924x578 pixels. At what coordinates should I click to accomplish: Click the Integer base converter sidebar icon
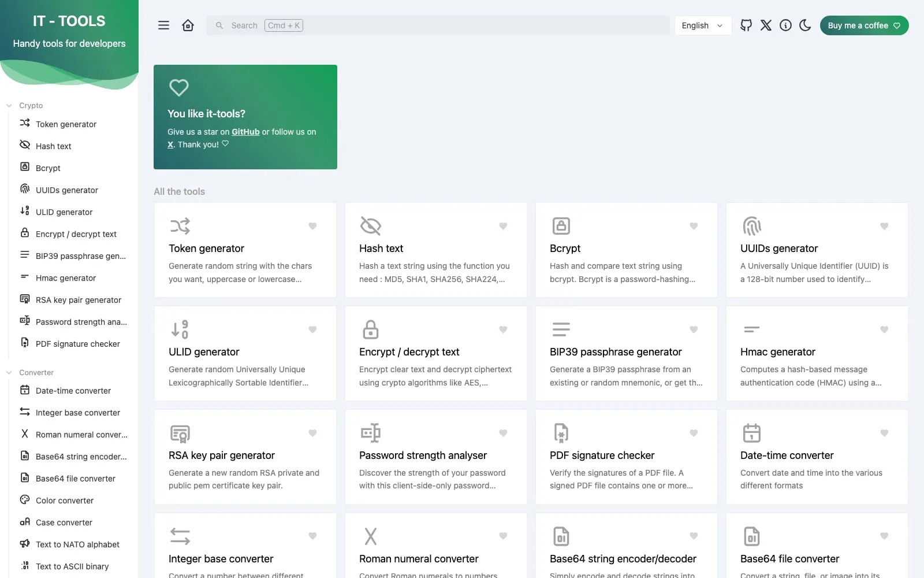25,412
